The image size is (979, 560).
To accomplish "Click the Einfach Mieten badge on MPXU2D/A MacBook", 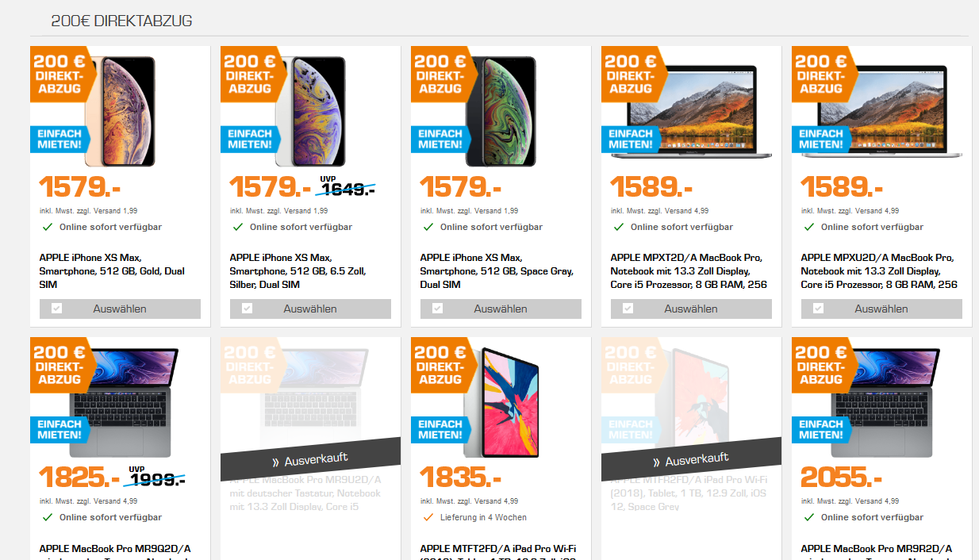I will [820, 139].
